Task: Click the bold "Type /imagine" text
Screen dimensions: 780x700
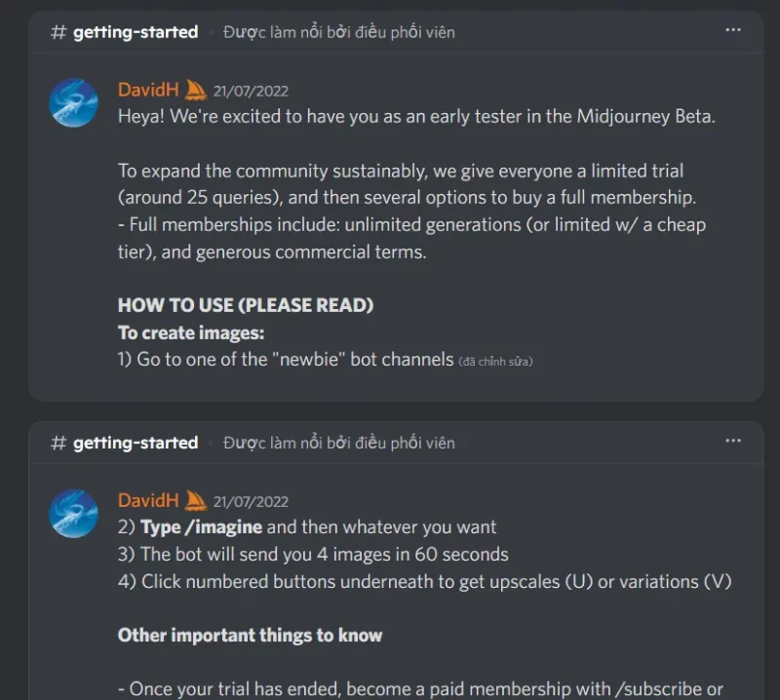Action: tap(202, 527)
